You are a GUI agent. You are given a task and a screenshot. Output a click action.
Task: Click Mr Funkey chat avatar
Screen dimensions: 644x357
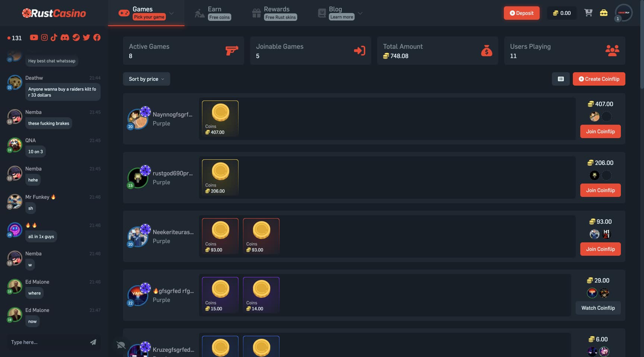click(x=15, y=201)
